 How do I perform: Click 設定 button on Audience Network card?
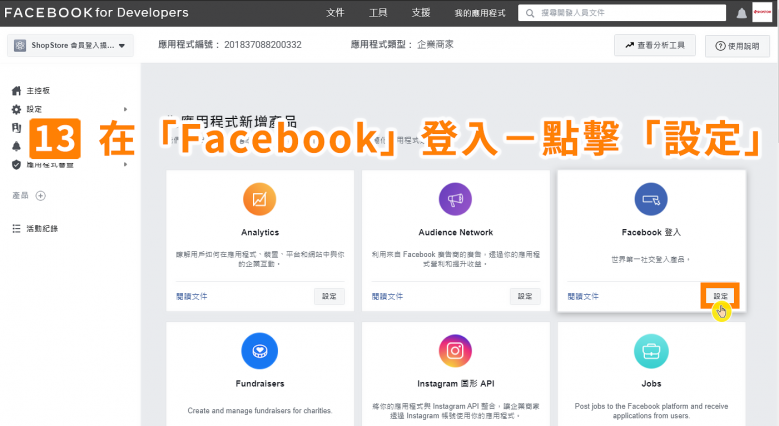[525, 296]
